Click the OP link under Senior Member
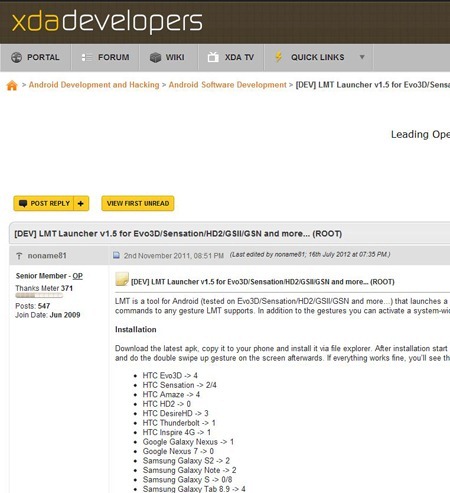The image size is (450, 493). tap(78, 276)
